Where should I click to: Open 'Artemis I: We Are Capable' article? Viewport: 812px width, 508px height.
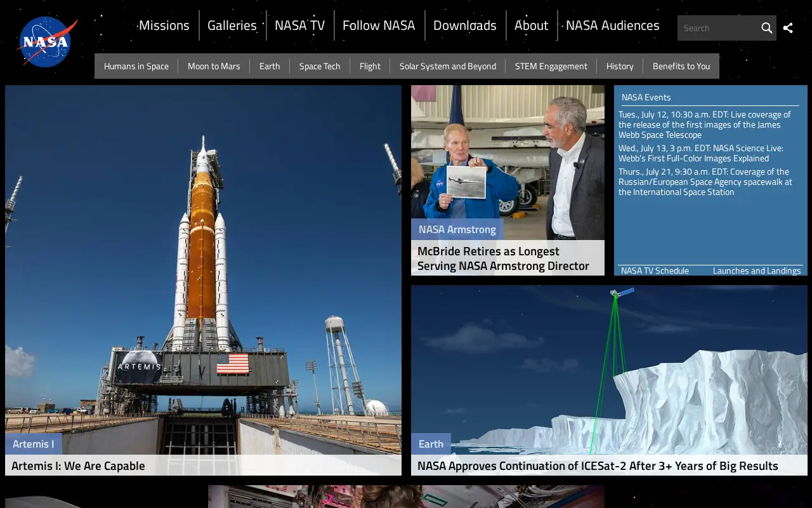[x=78, y=465]
